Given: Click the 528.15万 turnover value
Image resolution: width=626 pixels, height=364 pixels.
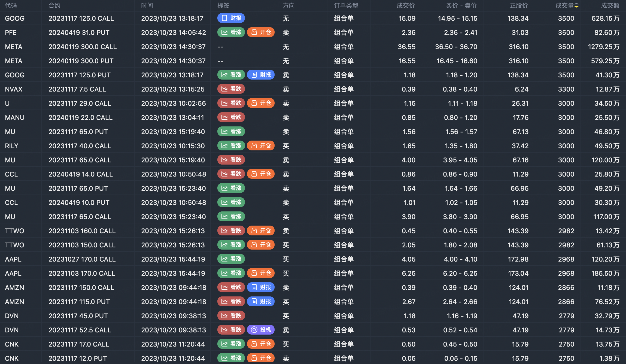Looking at the screenshot, I should pos(606,19).
